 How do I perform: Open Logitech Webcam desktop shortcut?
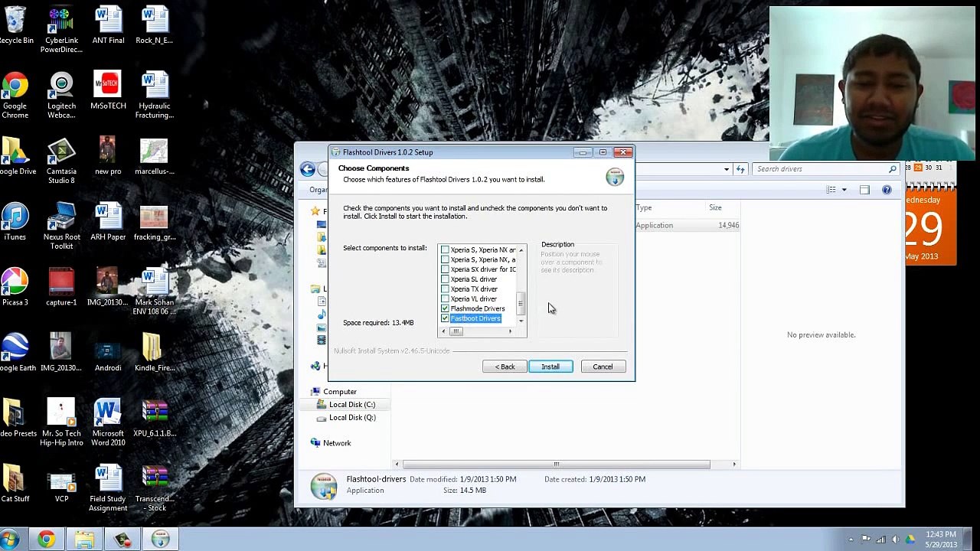[x=61, y=96]
